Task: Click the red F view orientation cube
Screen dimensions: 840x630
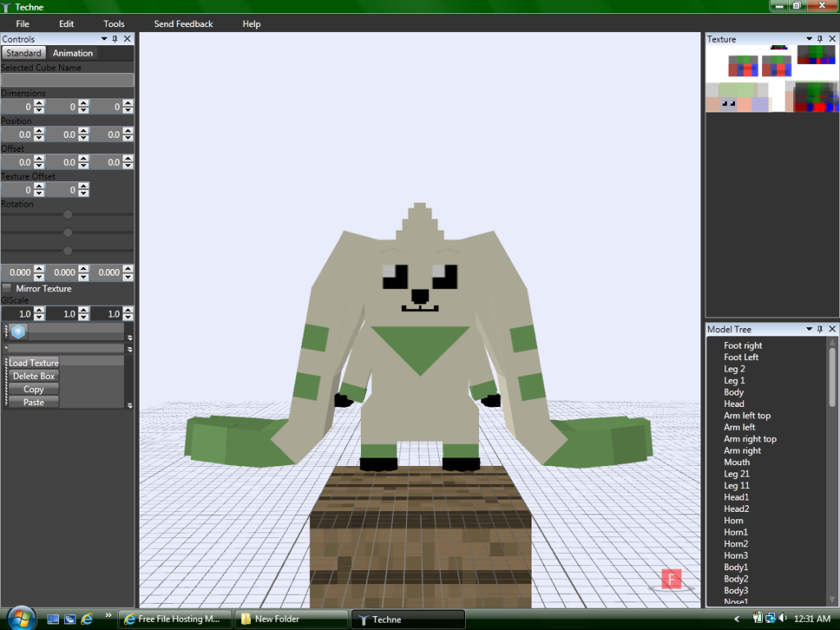Action: point(671,579)
